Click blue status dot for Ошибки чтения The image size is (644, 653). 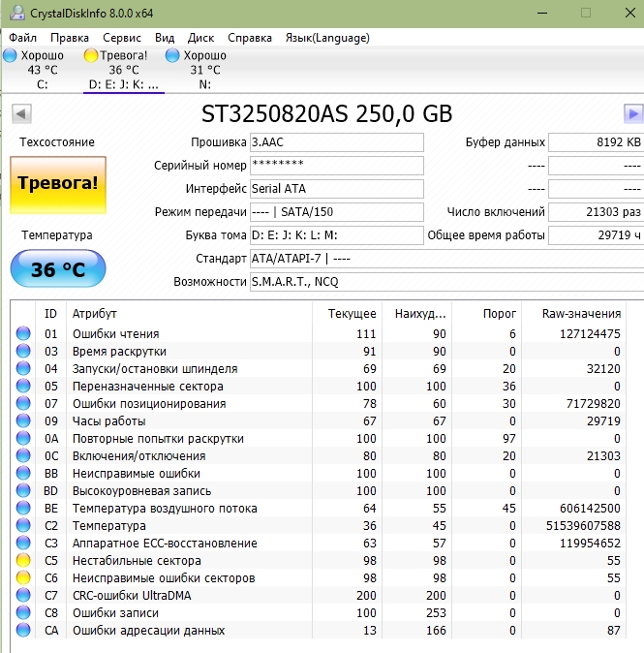pyautogui.click(x=23, y=334)
